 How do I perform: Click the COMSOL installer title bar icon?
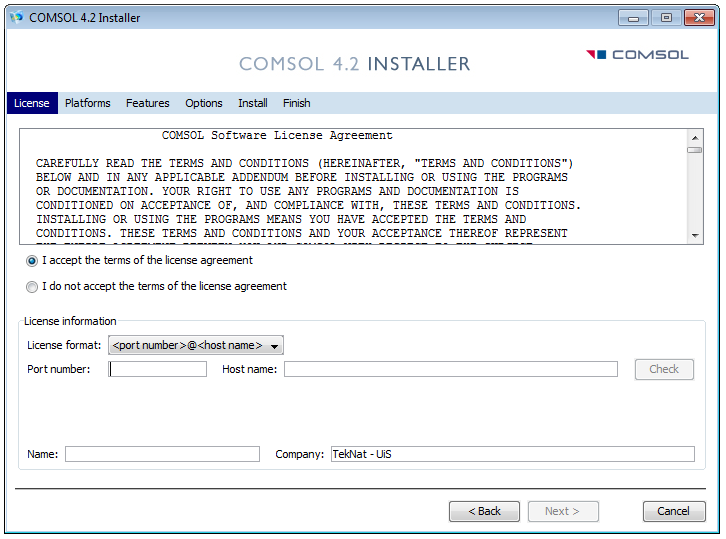pos(17,18)
